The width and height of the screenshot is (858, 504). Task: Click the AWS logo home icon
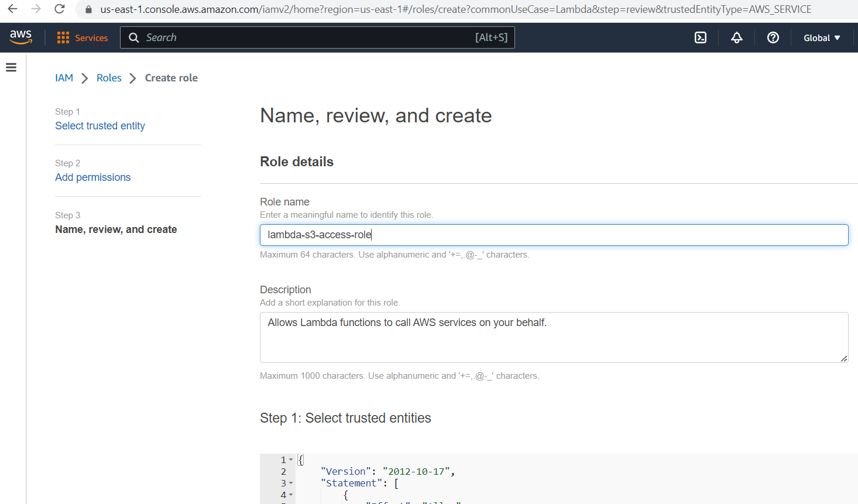click(x=20, y=37)
